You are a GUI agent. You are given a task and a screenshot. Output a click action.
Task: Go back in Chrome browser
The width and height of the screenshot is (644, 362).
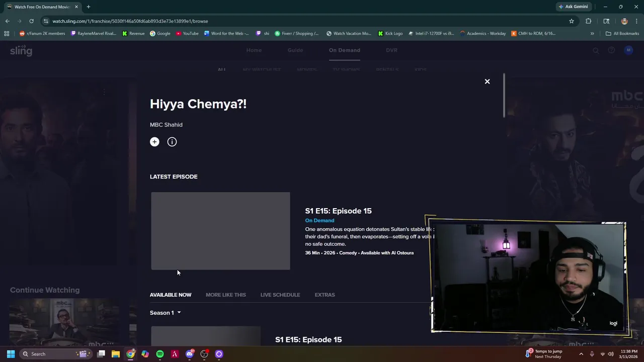coord(7,21)
